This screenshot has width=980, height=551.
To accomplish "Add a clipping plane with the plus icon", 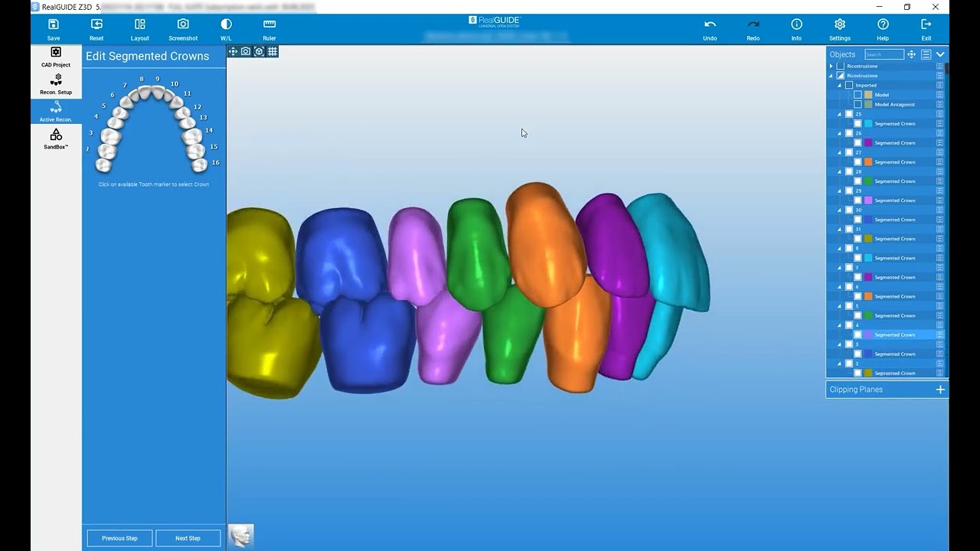I will click(x=940, y=390).
